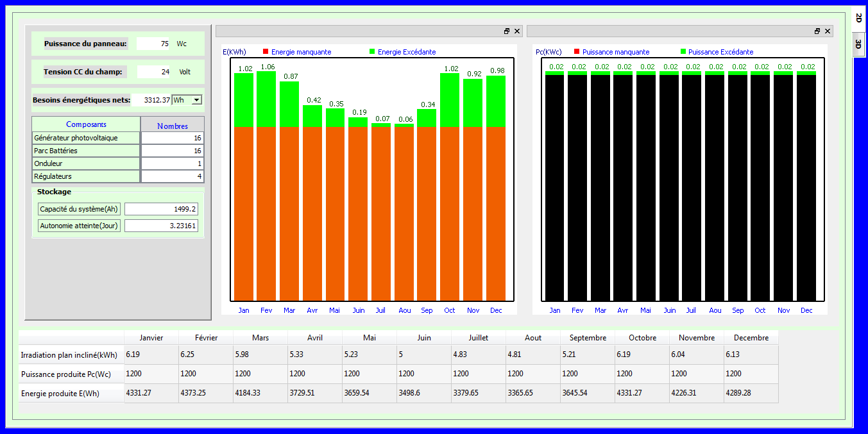Click the Mars energy cell 4184.33
868x434 pixels.
260,393
